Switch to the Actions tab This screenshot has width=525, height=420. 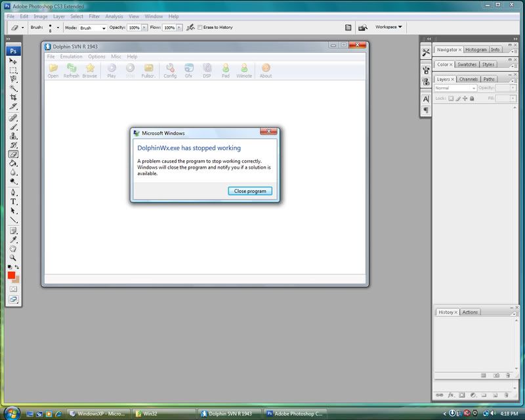470,312
